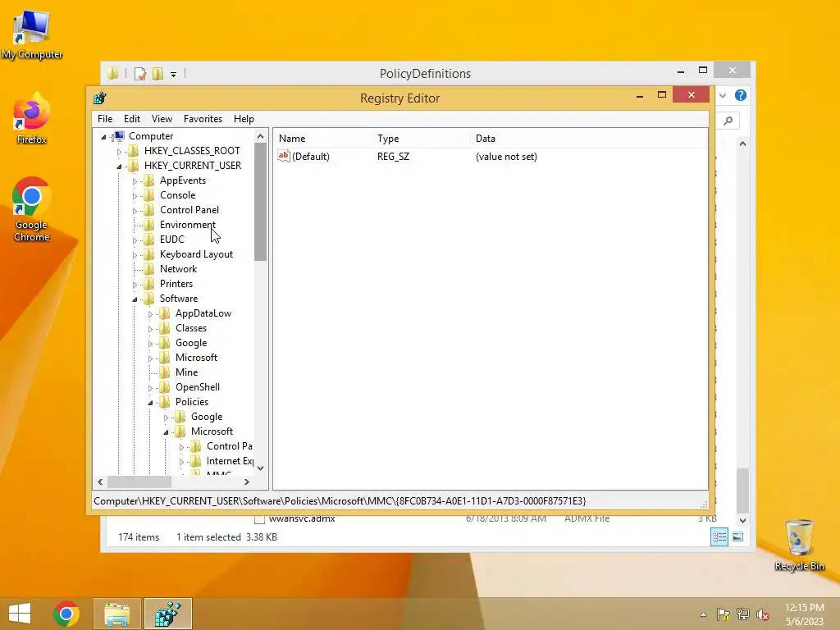The height and width of the screenshot is (630, 840).
Task: Click the REG_SZ type cell
Action: coord(393,157)
